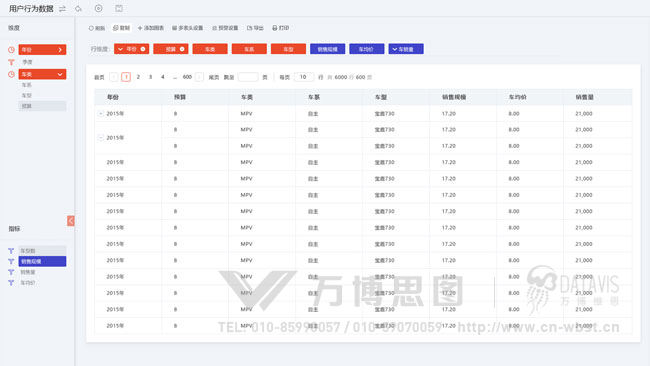Collapse the 车类 item in the dimension sidebar
Screen dimensions: 650x366
tap(60, 74)
